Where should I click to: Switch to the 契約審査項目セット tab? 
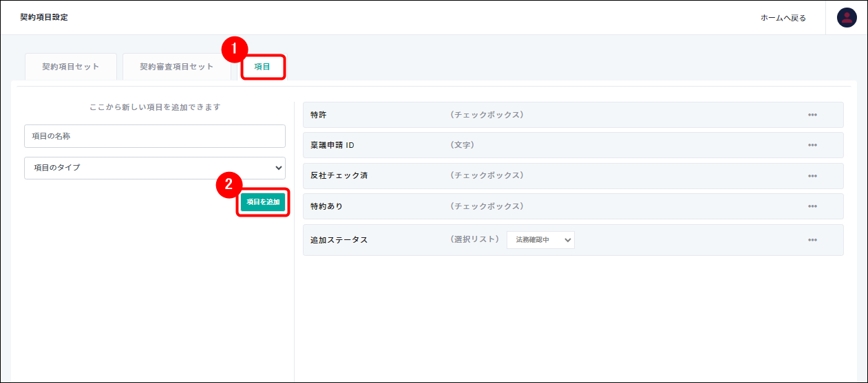tap(177, 67)
